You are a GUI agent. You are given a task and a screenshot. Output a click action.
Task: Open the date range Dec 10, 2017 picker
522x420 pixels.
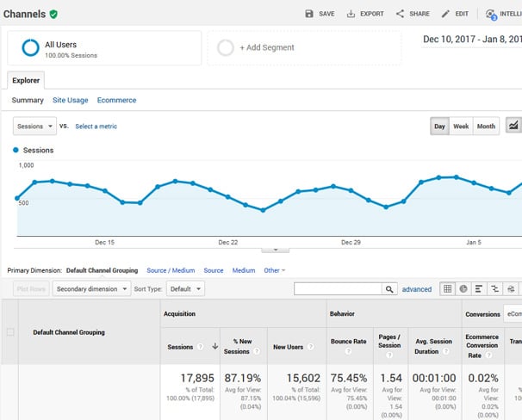tap(472, 40)
